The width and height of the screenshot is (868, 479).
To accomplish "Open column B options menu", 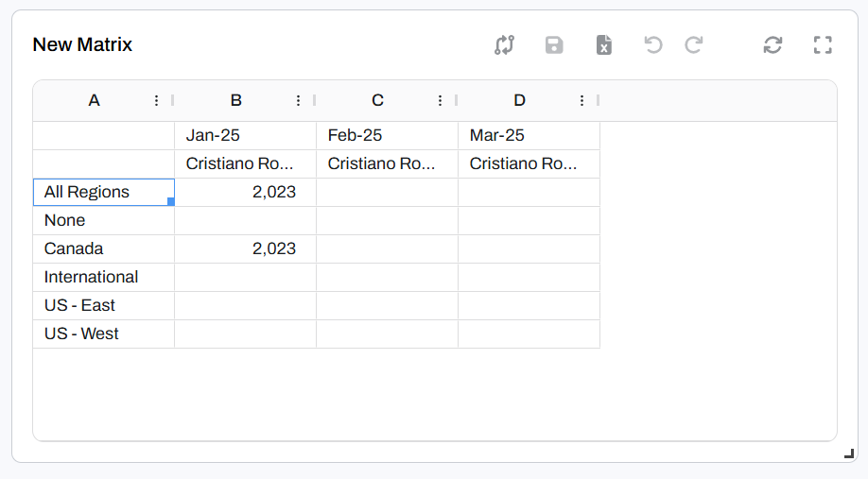I will coord(299,100).
